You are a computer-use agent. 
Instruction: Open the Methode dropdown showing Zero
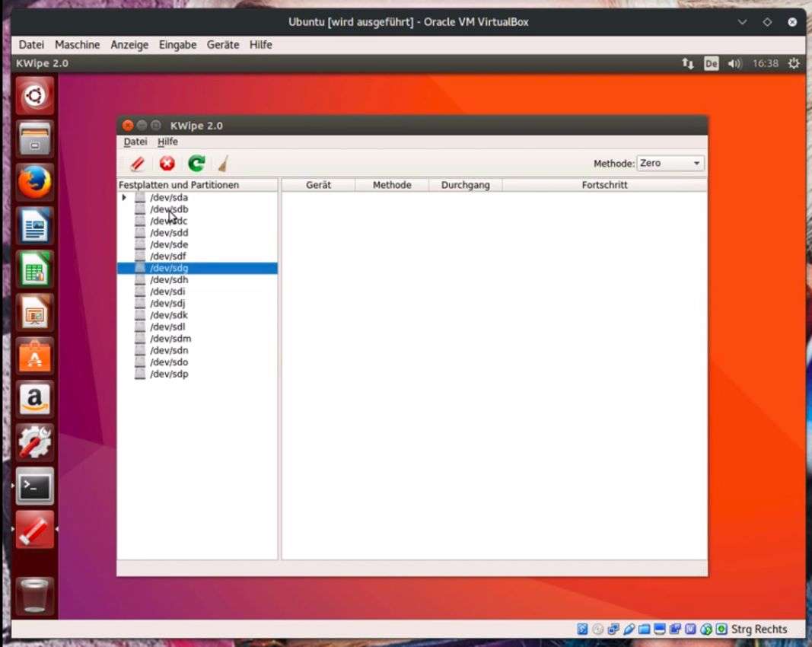click(x=670, y=164)
